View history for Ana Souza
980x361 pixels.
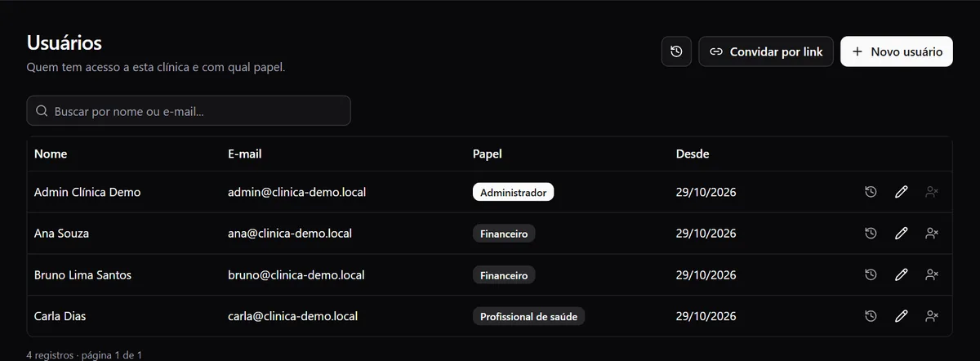click(x=871, y=234)
